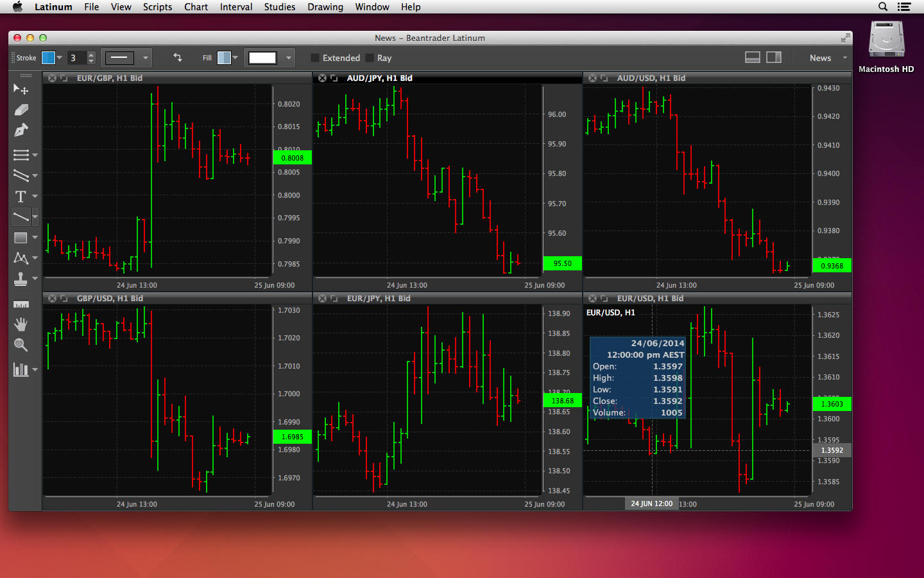This screenshot has height=578, width=924.
Task: Select the magnifier zoom tool
Action: click(x=21, y=346)
